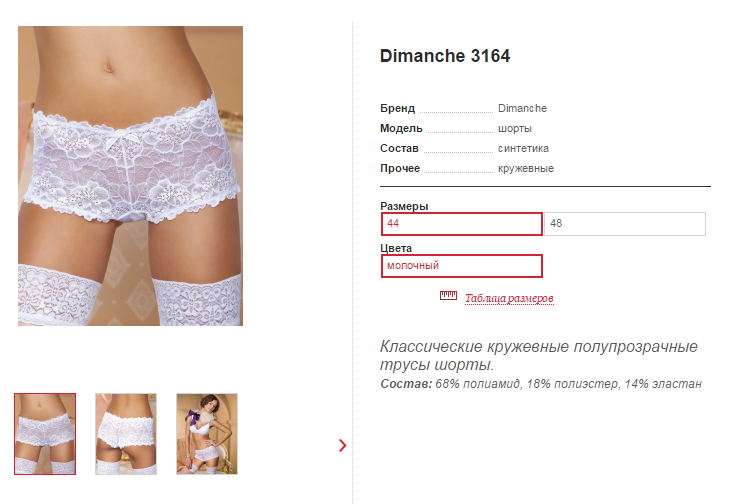Viewport: 735px width, 504px height.
Task: Open the Таблица размеров link
Action: (509, 298)
